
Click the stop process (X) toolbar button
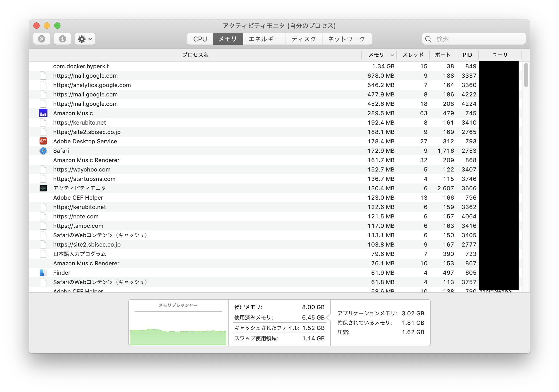[x=42, y=39]
